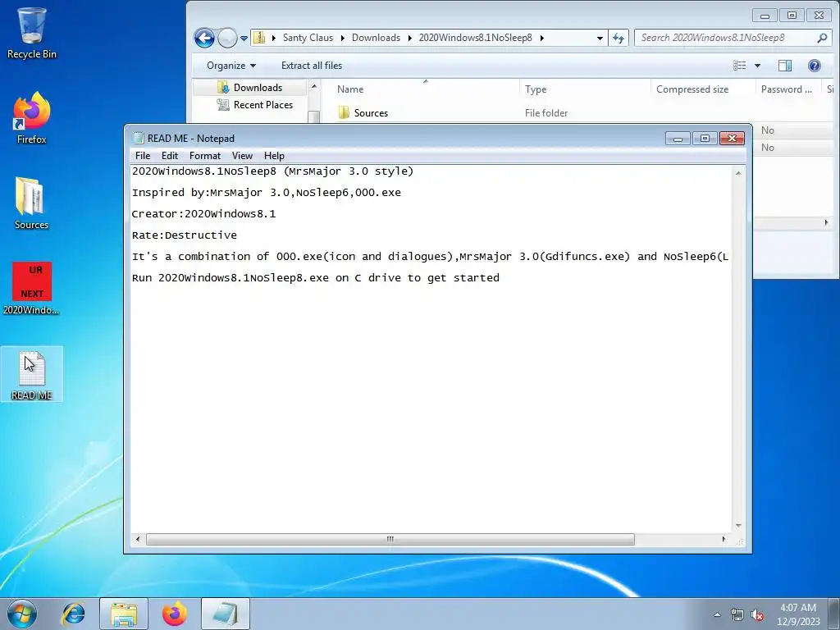
Task: Minimize the READ ME Notepad window
Action: 678,138
